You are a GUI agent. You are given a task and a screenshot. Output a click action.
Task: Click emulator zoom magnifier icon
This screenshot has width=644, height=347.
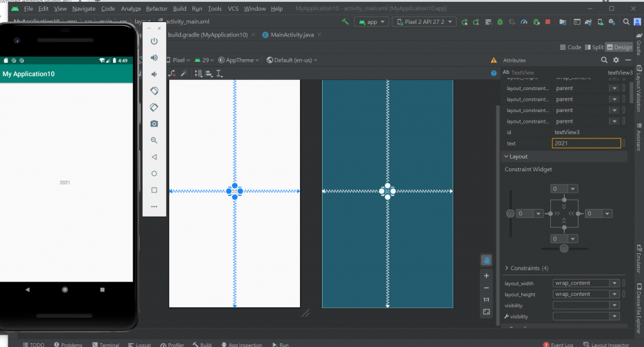click(x=154, y=140)
